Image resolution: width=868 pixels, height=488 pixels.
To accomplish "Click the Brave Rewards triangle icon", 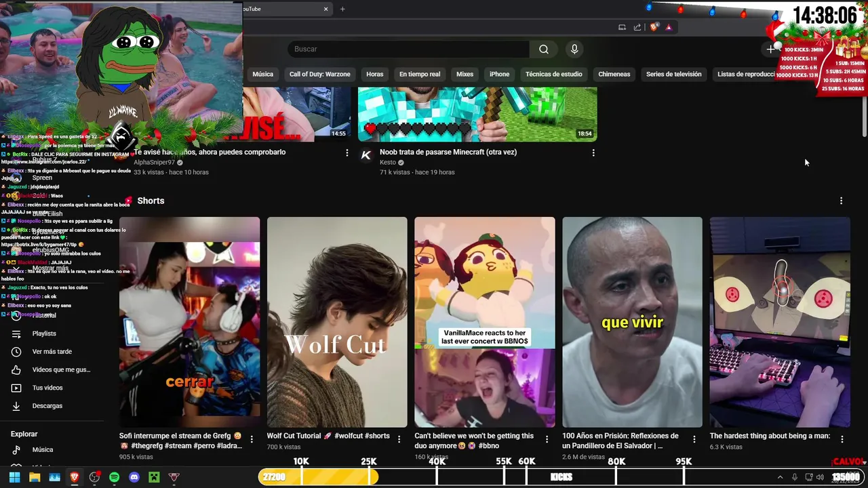I will click(669, 27).
